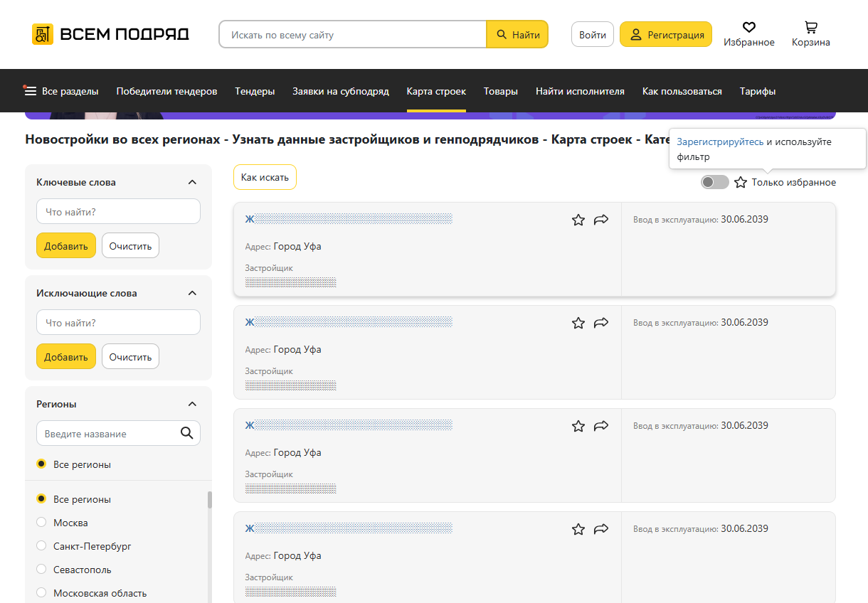The width and height of the screenshot is (868, 603).
Task: Select the Москва region radio button
Action: [41, 523]
